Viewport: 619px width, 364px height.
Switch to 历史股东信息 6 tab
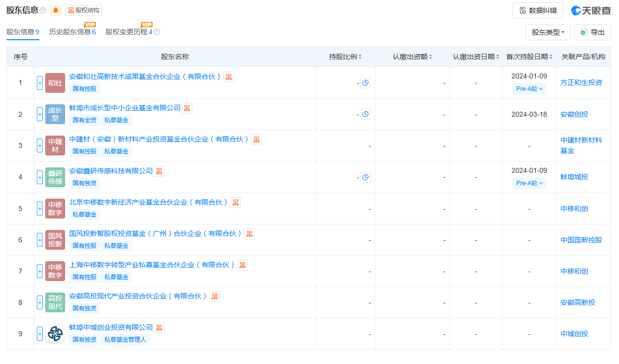click(x=72, y=32)
